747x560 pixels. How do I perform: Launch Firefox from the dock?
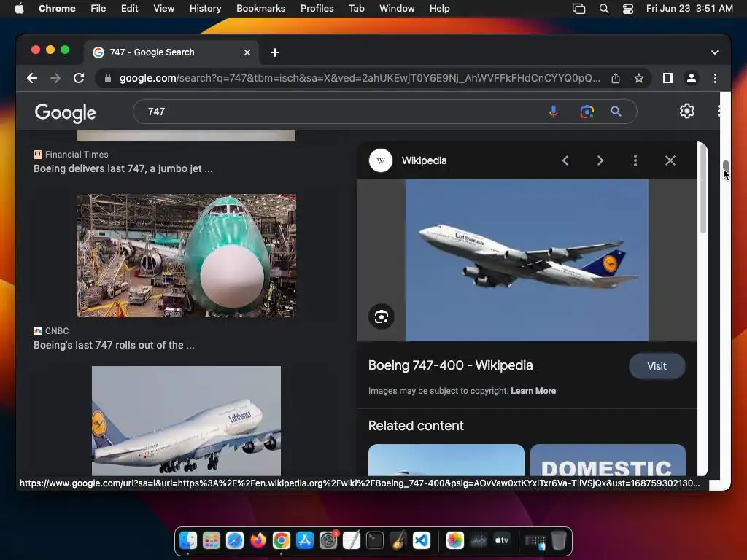pos(258,540)
